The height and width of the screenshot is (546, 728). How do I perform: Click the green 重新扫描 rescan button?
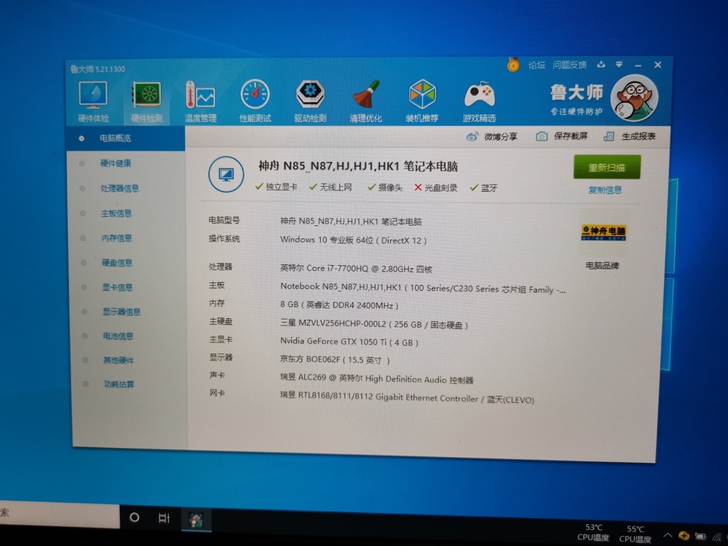click(x=607, y=167)
